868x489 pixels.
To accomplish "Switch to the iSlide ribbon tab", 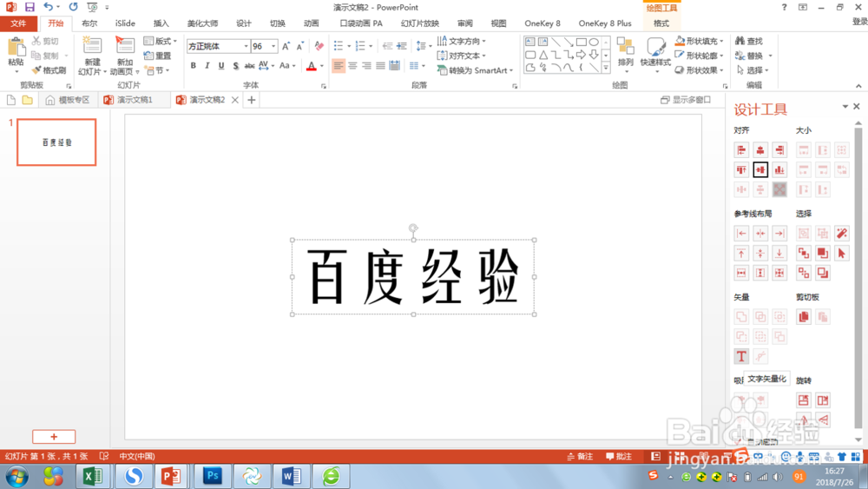I will [x=125, y=23].
